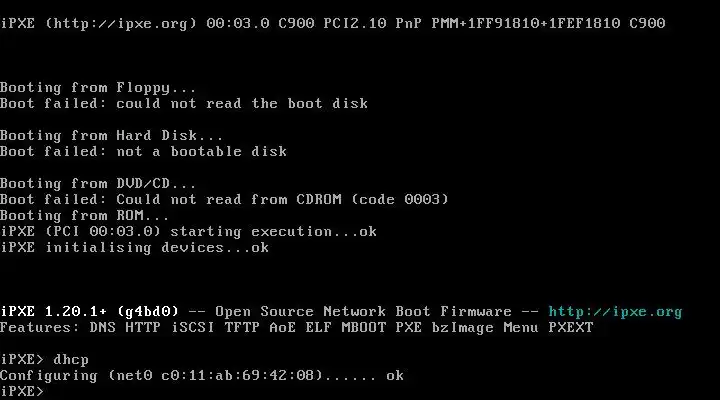Click the PMM+1FF91810+1FEF1810 text
720x400 pixels.
click(526, 23)
